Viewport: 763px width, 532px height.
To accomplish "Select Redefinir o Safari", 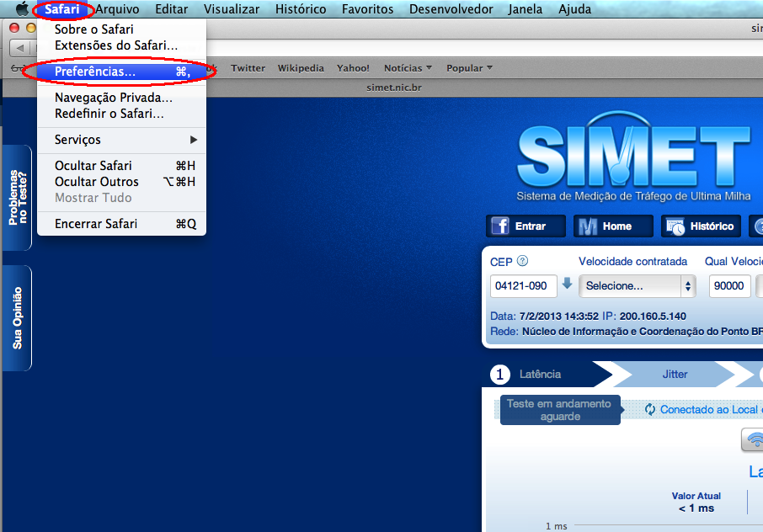I will [x=121, y=114].
